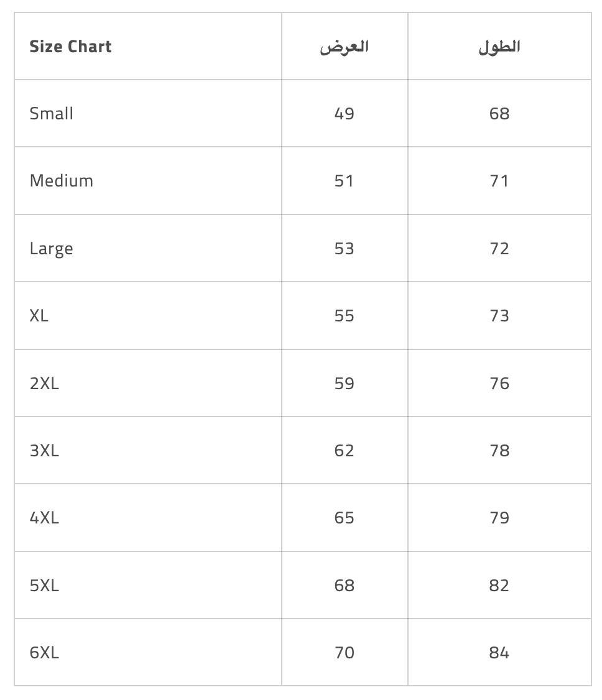This screenshot has height=700, width=602.
Task: Click the length value 71 for Medium
Action: click(x=499, y=181)
